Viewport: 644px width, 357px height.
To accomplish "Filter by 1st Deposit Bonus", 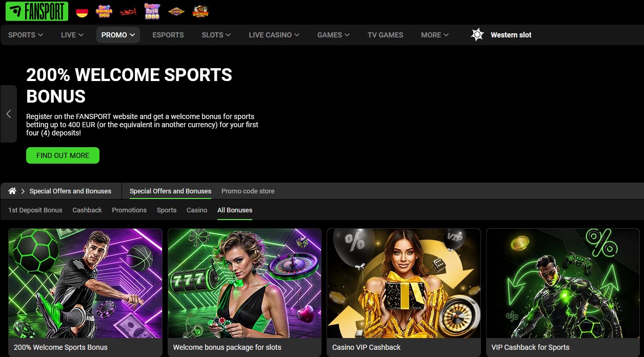I will pos(35,210).
